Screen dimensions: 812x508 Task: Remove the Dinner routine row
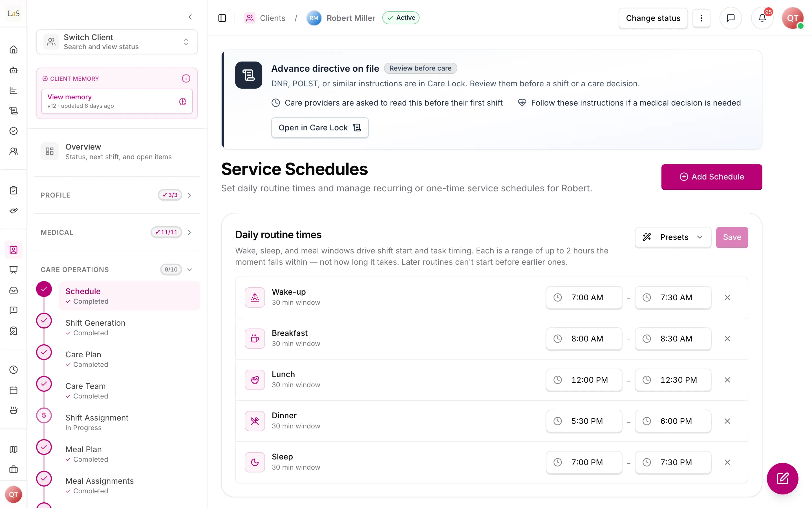(x=727, y=421)
